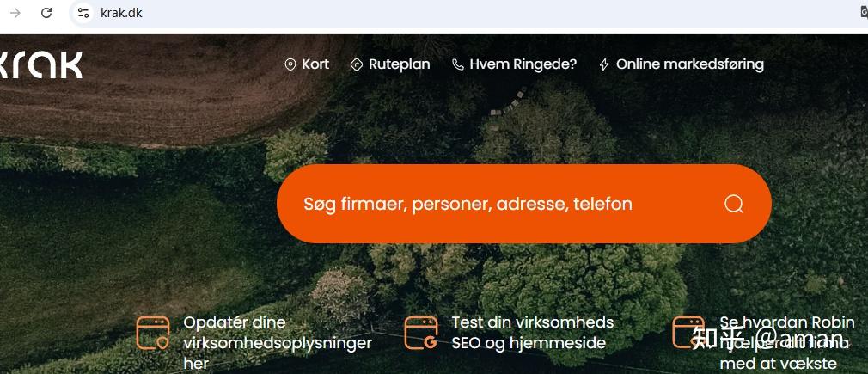The height and width of the screenshot is (374, 868).
Task: Click the Opdatér virksomhedsoplysninger window icon
Action: (153, 333)
